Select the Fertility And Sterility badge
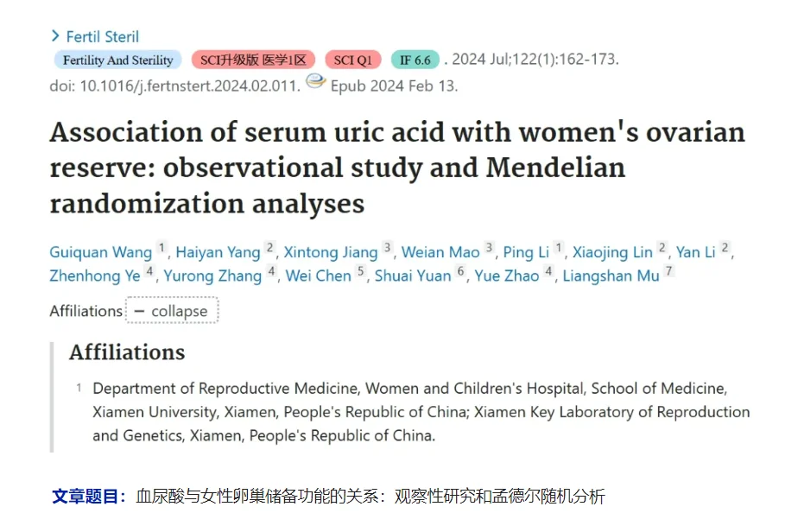 117,60
